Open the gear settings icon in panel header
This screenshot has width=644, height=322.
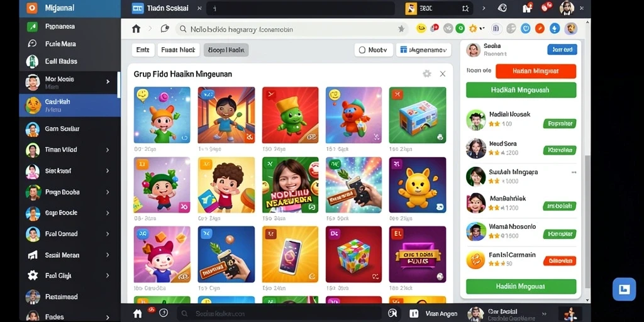427,74
